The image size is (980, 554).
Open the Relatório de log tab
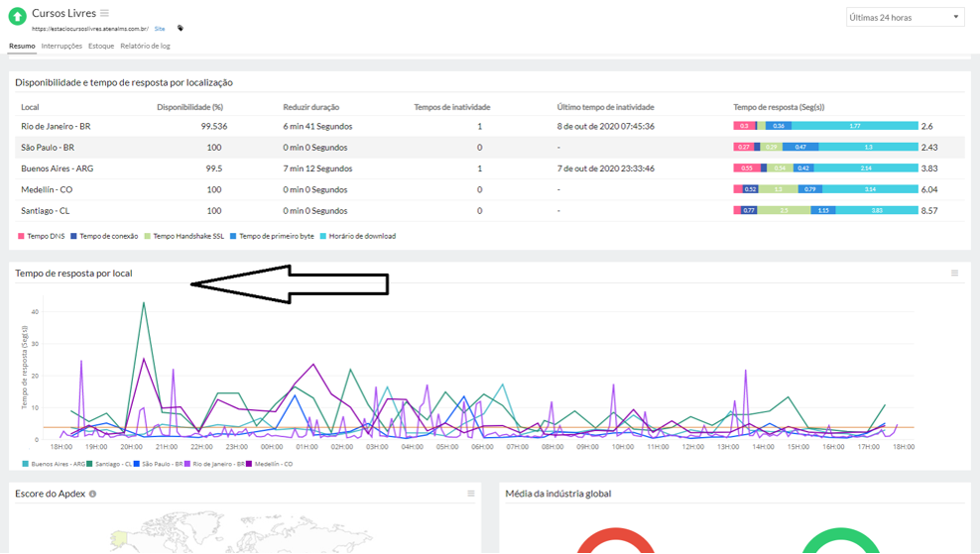coord(145,47)
